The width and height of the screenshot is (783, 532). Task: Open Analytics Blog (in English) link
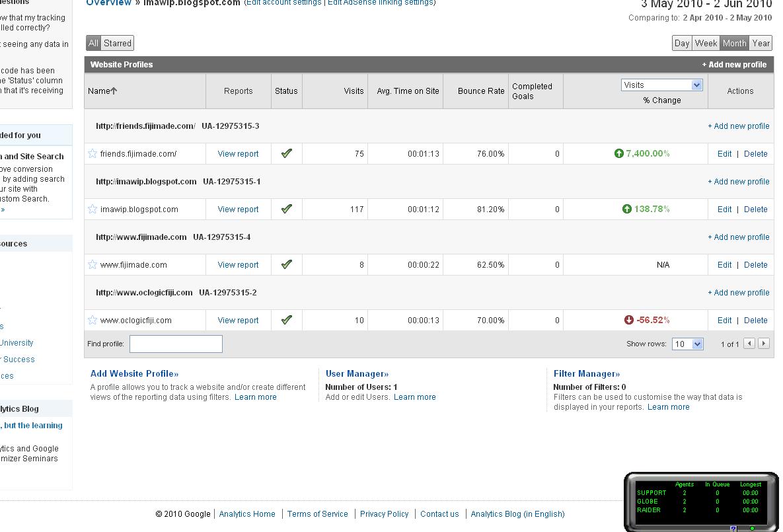pyautogui.click(x=517, y=514)
